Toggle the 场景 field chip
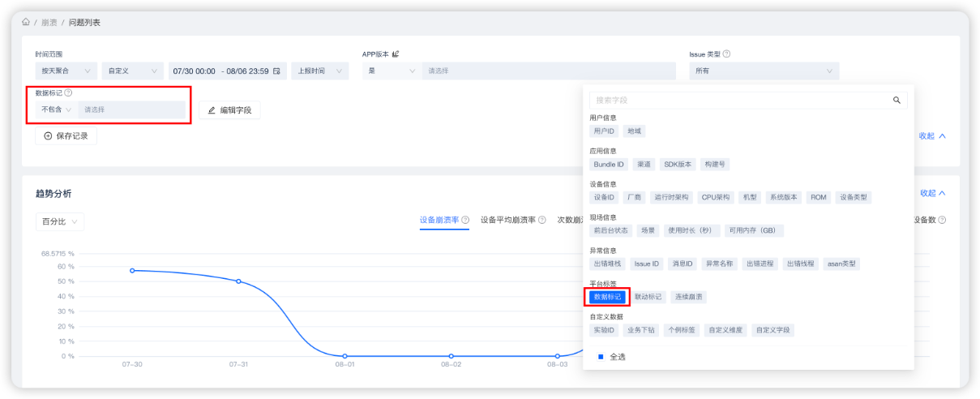This screenshot has height=399, width=980. (648, 230)
